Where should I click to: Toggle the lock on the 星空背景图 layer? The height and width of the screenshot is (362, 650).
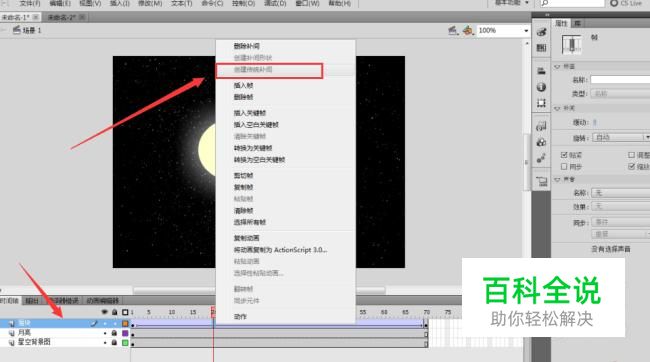[x=114, y=343]
